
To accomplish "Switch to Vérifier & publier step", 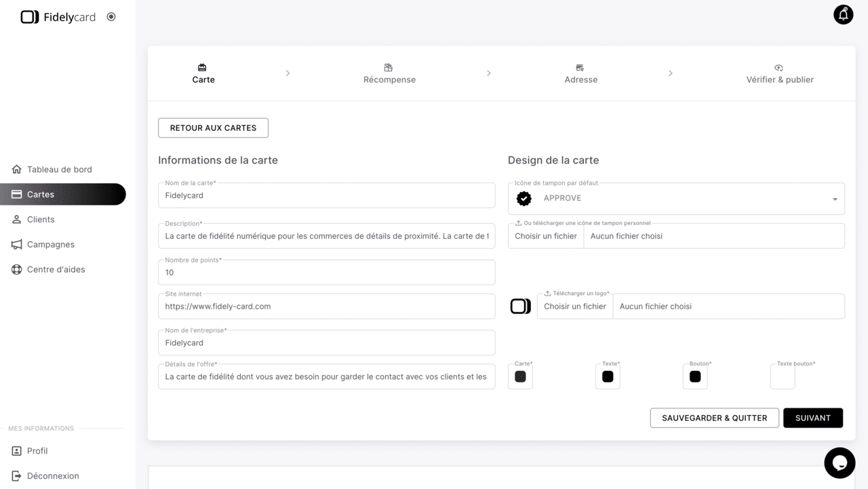I will click(780, 73).
